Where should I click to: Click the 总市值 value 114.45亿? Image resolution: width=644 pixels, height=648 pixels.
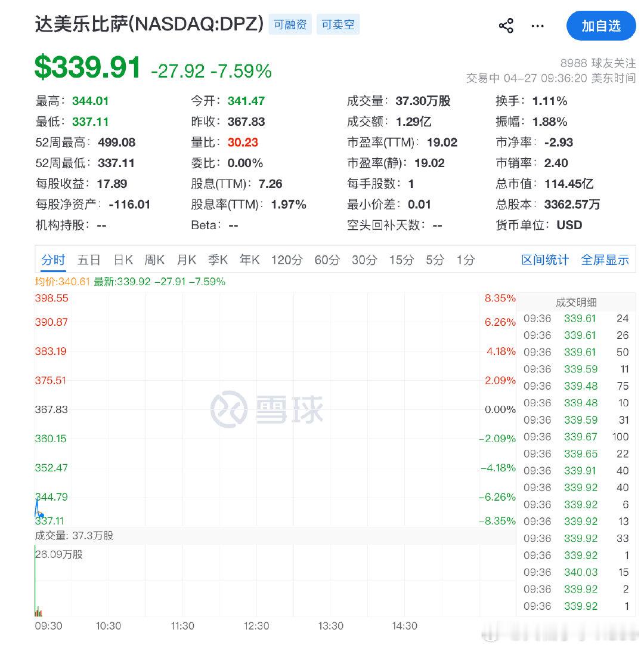[x=569, y=184]
